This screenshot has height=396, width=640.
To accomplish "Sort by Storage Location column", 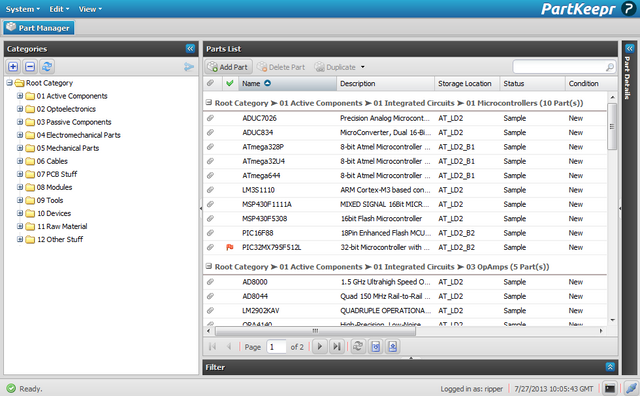I will coord(467,83).
